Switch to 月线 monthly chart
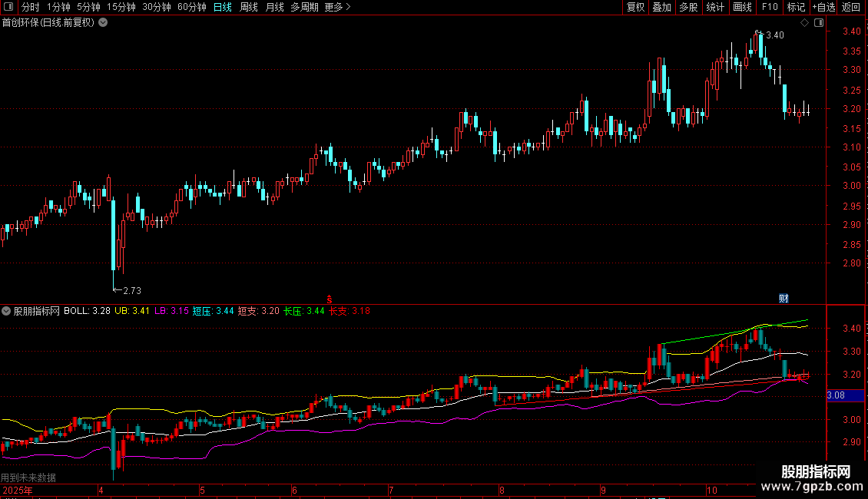This screenshot has width=868, height=499. tap(274, 7)
